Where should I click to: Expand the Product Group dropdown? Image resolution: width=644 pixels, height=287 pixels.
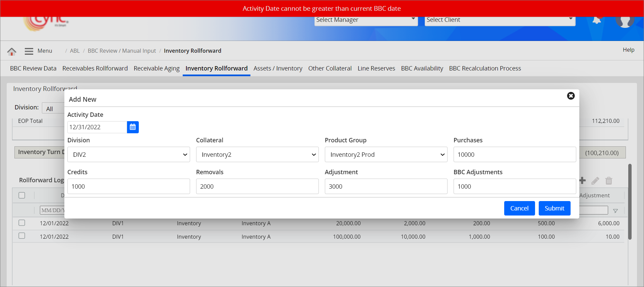(386, 154)
